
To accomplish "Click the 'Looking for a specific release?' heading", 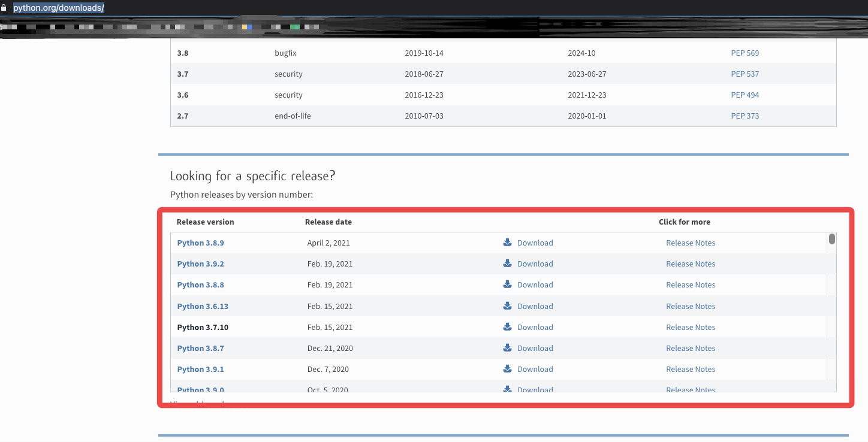I will [x=253, y=176].
